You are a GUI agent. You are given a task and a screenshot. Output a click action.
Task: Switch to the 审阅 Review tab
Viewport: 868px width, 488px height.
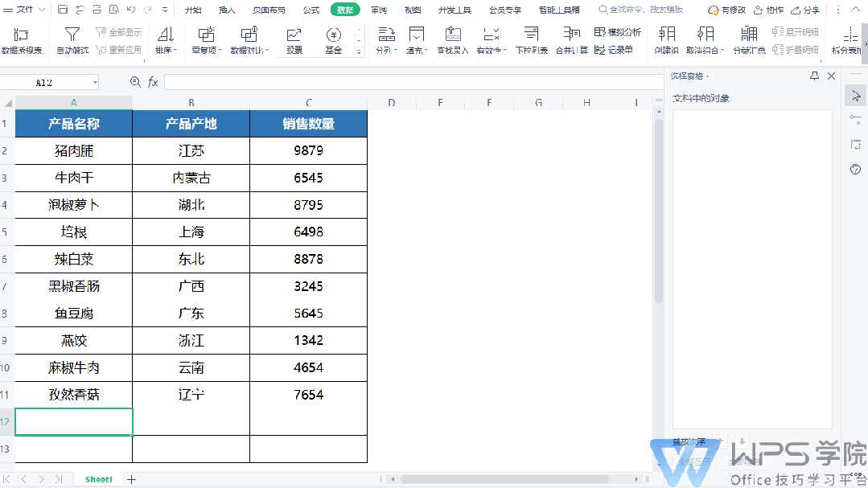(379, 10)
